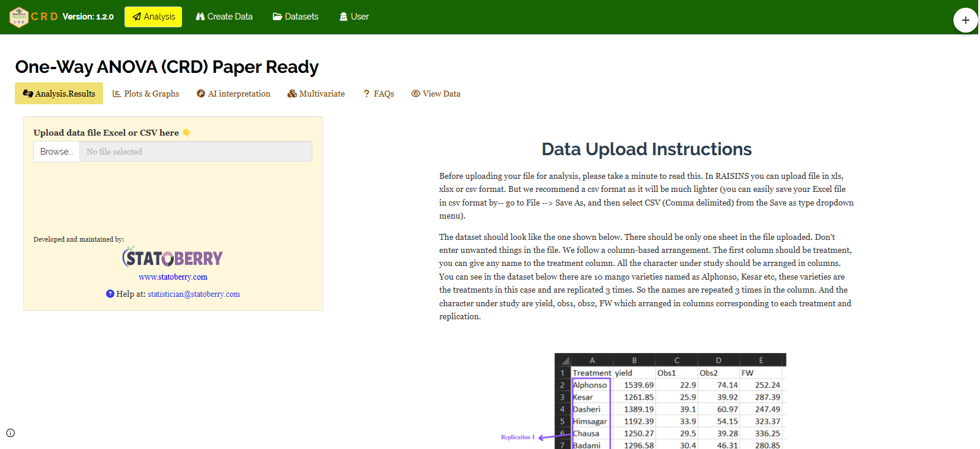Show the View Data tab
This screenshot has height=449, width=980.
point(436,94)
